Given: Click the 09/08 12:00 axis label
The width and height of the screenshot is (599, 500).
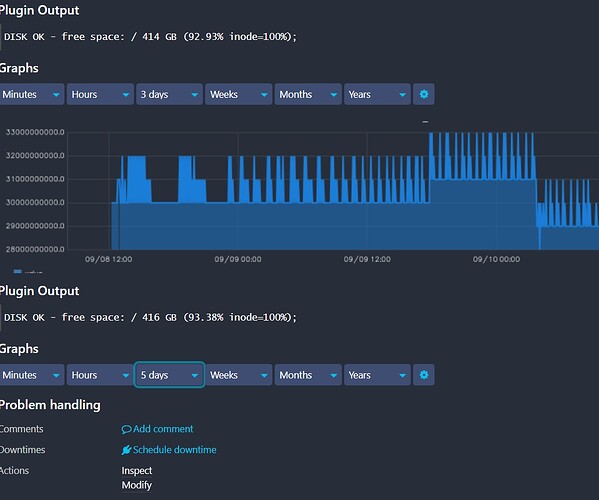Looking at the screenshot, I should pos(108,259).
